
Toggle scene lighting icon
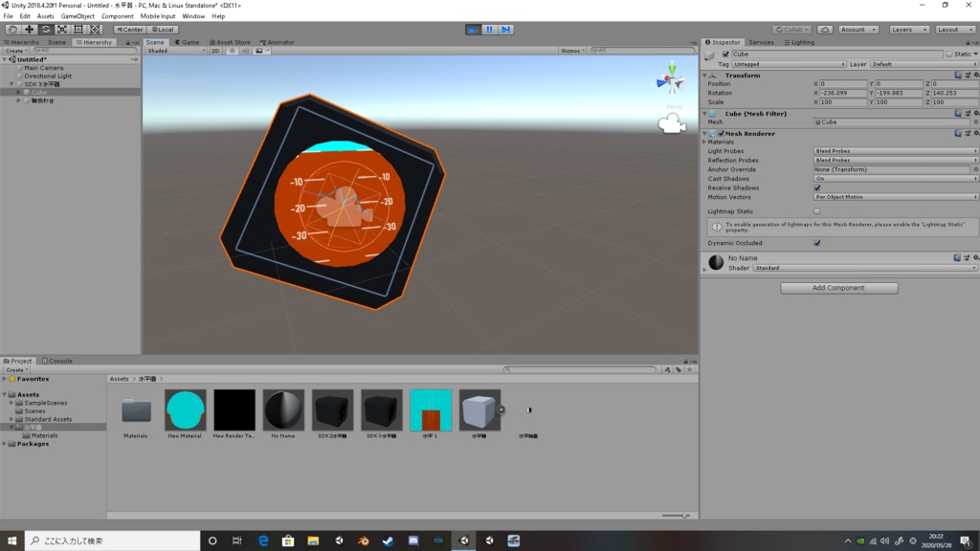pos(232,51)
